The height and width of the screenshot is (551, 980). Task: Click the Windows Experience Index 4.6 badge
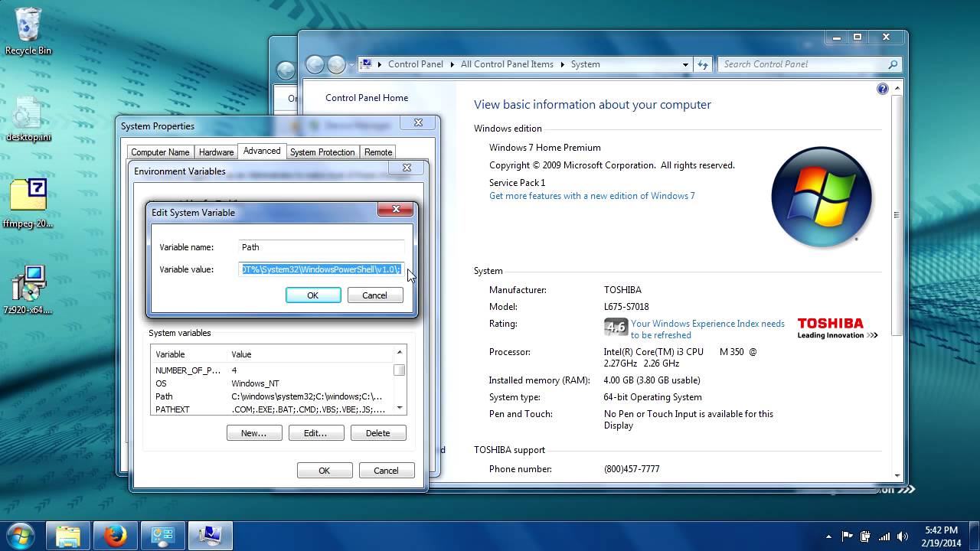coord(616,328)
